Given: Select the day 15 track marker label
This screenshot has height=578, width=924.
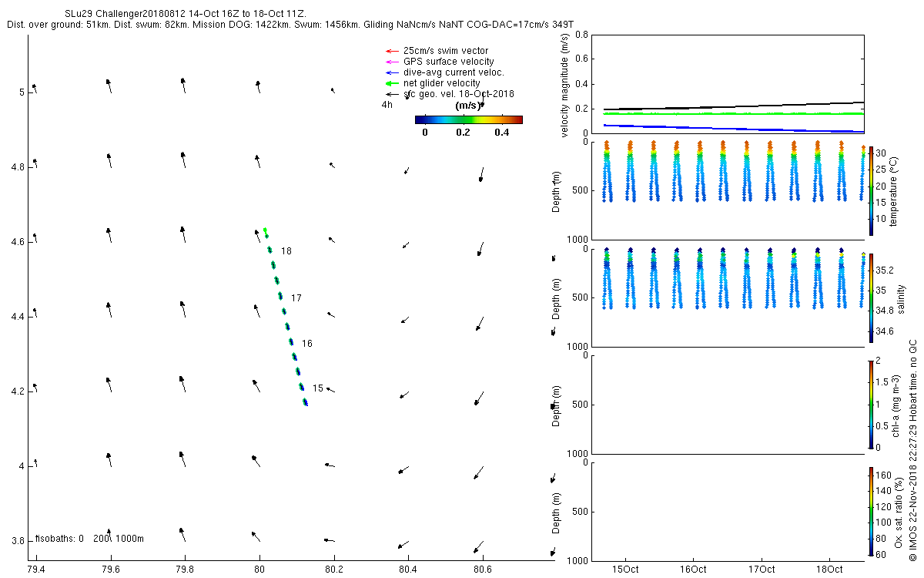Looking at the screenshot, I should pyautogui.click(x=318, y=388).
